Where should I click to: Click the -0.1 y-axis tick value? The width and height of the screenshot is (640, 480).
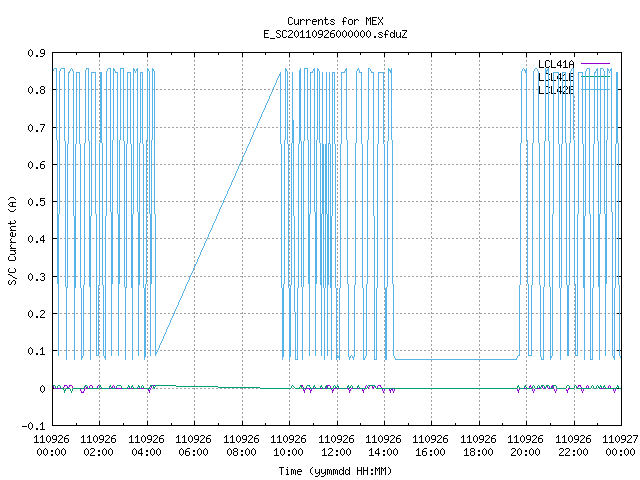pos(33,426)
